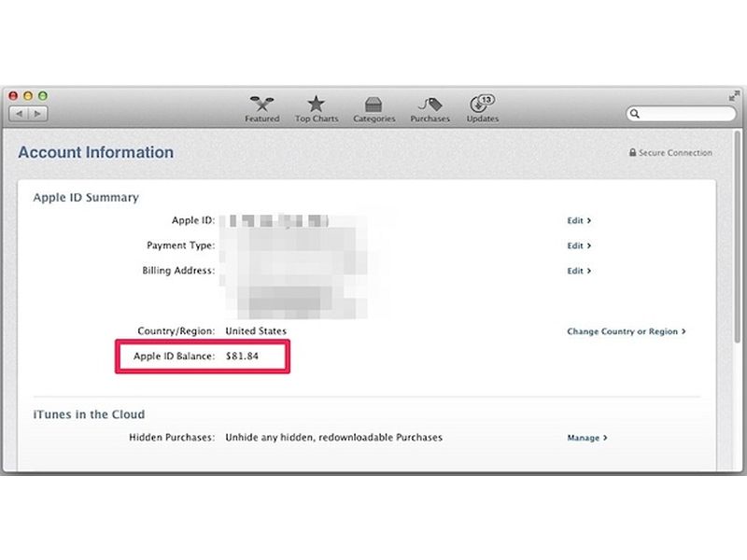Click the Hidden Purchases label

pos(172,437)
